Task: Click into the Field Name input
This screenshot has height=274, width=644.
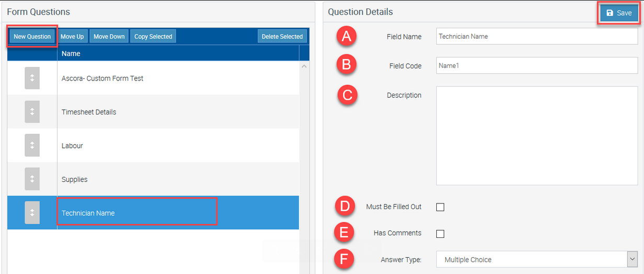Action: pyautogui.click(x=537, y=37)
